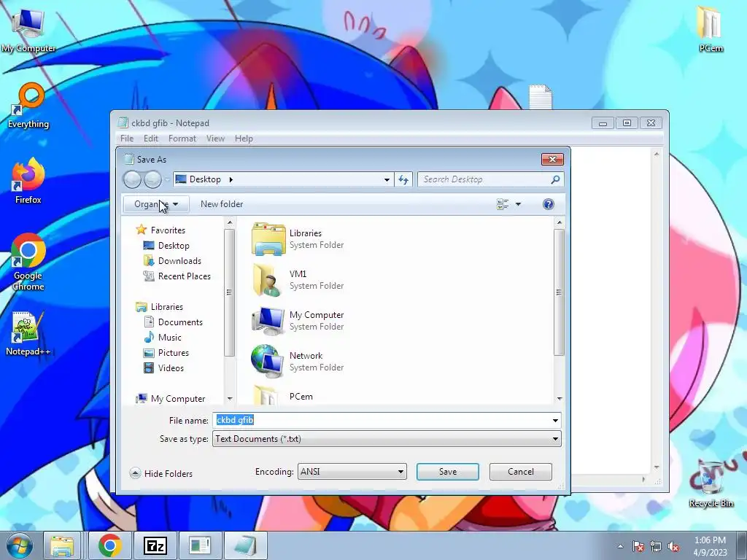Screen dimensions: 747x560
Task: Open the Everything desktop shortcut
Action: (28, 106)
